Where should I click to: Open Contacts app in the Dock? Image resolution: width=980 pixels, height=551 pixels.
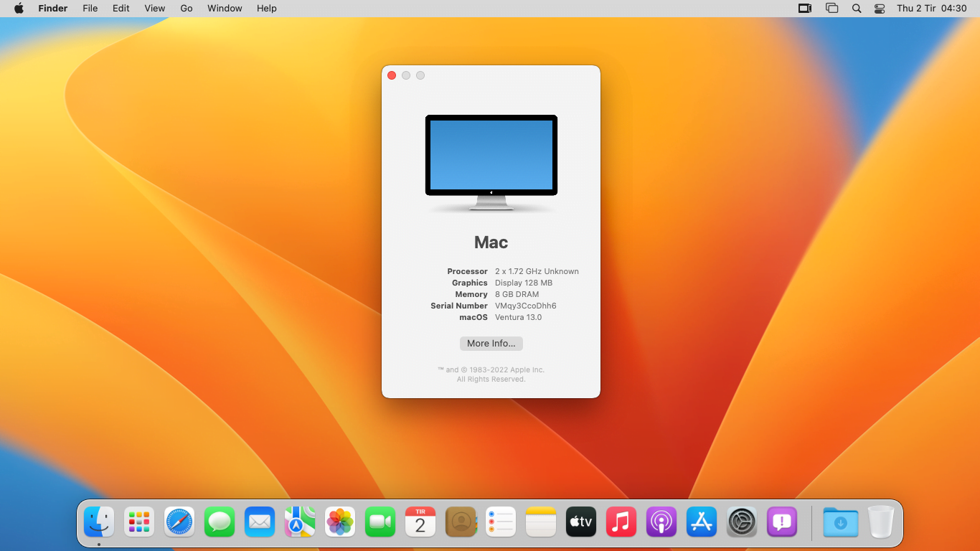[x=461, y=522]
